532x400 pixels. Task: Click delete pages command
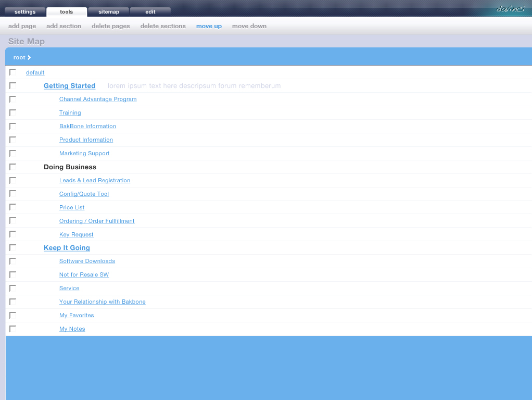coord(110,26)
